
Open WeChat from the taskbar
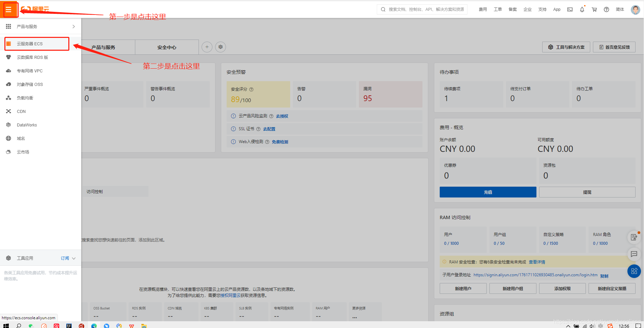(31, 326)
